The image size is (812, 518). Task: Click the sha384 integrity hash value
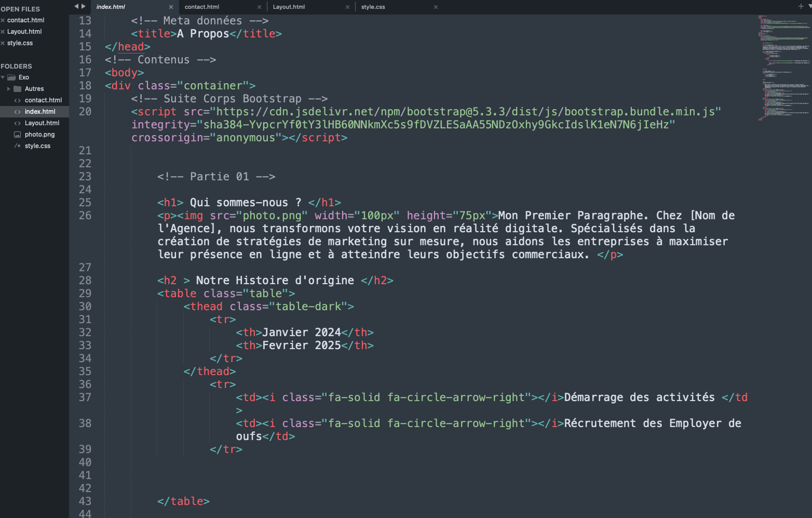click(x=436, y=125)
